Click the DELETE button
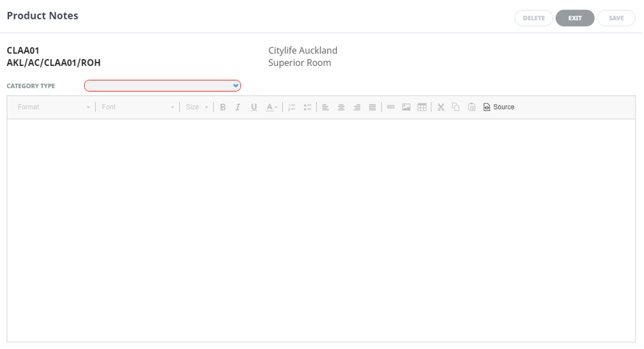644x349 pixels. tap(534, 18)
